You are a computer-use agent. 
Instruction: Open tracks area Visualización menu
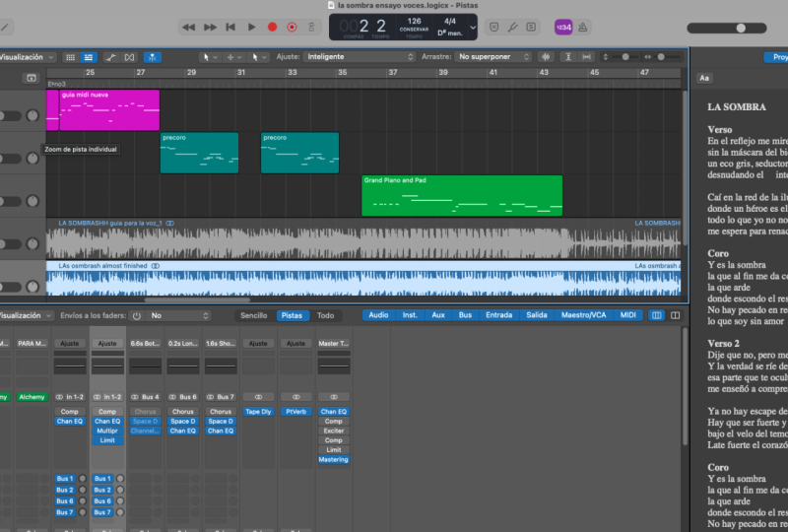[x=27, y=57]
